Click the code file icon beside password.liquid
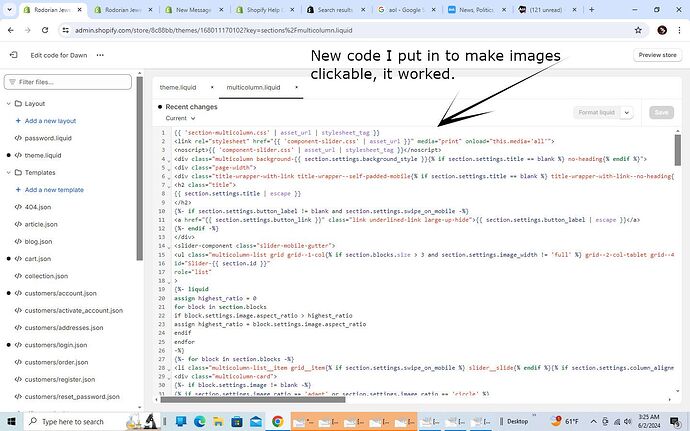The width and height of the screenshot is (690, 431). pyautogui.click(x=18, y=138)
